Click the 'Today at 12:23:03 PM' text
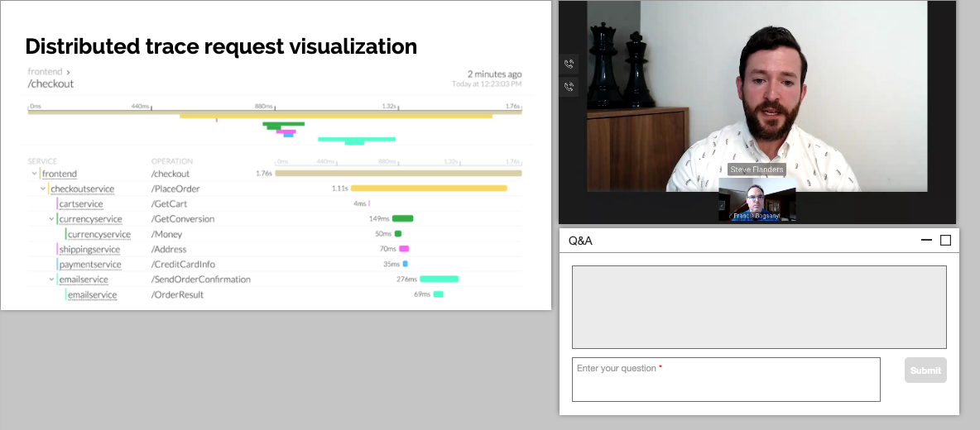This screenshot has width=980, height=430. (487, 84)
